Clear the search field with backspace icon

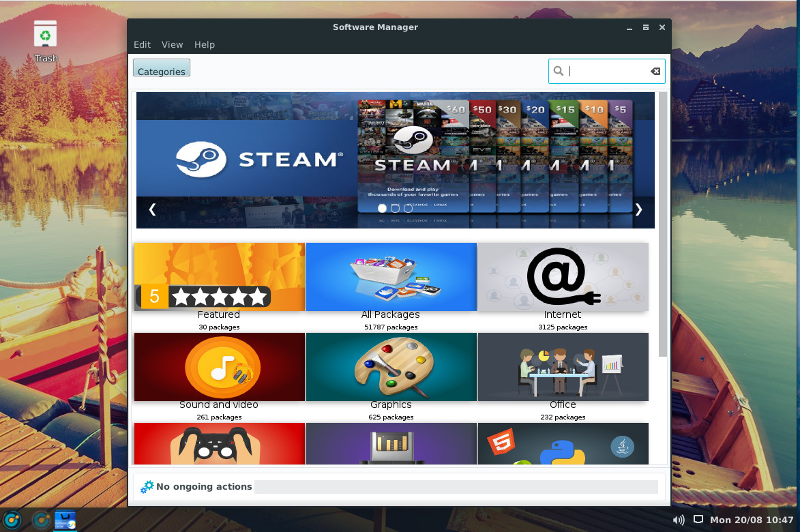pyautogui.click(x=655, y=72)
